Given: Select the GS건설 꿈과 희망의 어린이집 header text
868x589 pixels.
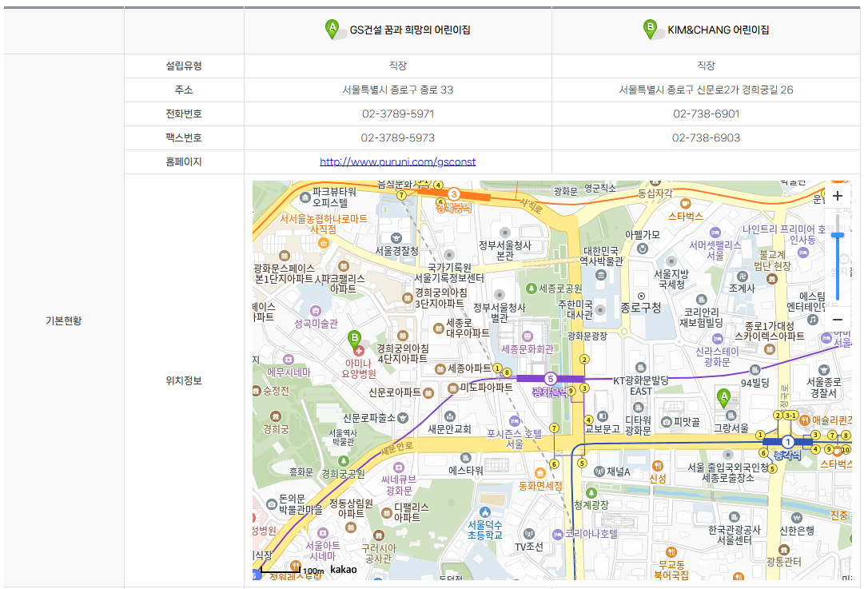Looking at the screenshot, I should tap(410, 30).
